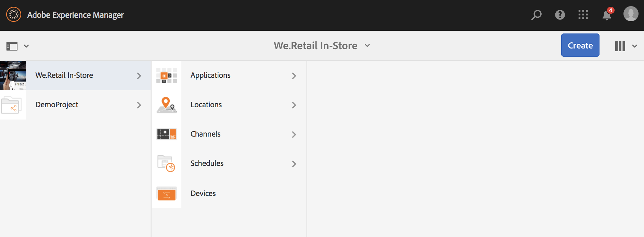The width and height of the screenshot is (644, 237).
Task: Click the Locations map pin icon
Action: [x=167, y=105]
